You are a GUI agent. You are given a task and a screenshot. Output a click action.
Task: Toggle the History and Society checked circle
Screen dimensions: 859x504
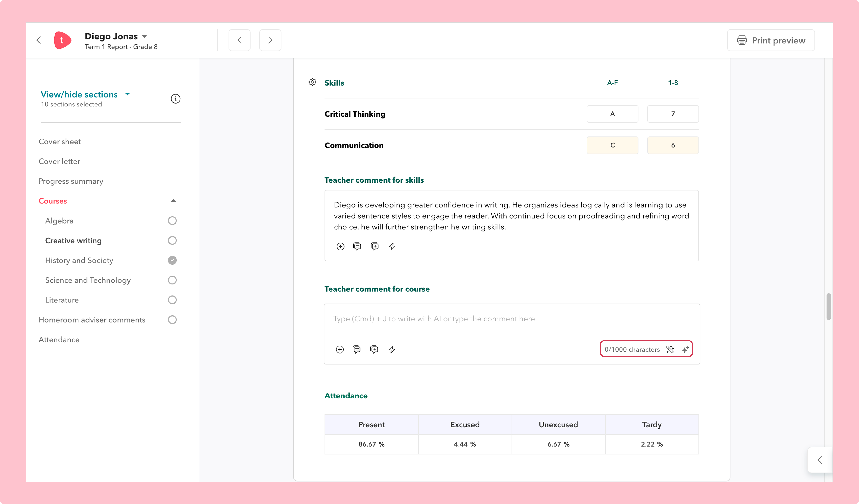[x=172, y=260]
